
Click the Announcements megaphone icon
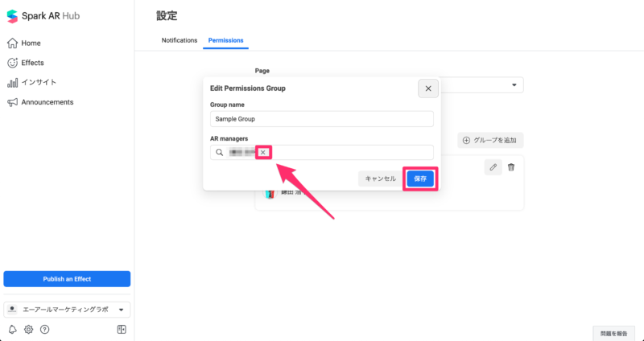(x=13, y=102)
